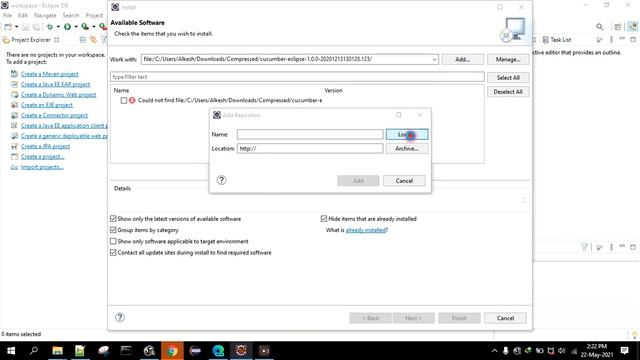Show hidden tray icons chevron
Image resolution: width=640 pixels, height=360 pixels.
click(494, 351)
